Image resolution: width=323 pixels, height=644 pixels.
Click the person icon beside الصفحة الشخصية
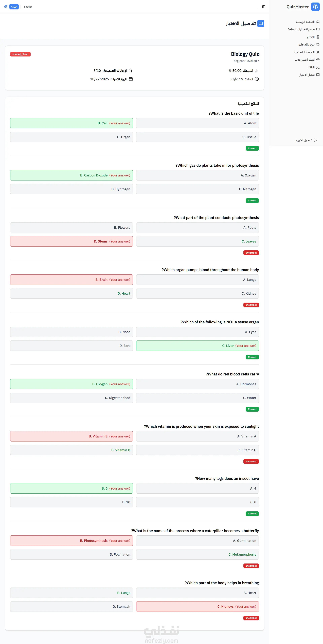[x=318, y=52]
